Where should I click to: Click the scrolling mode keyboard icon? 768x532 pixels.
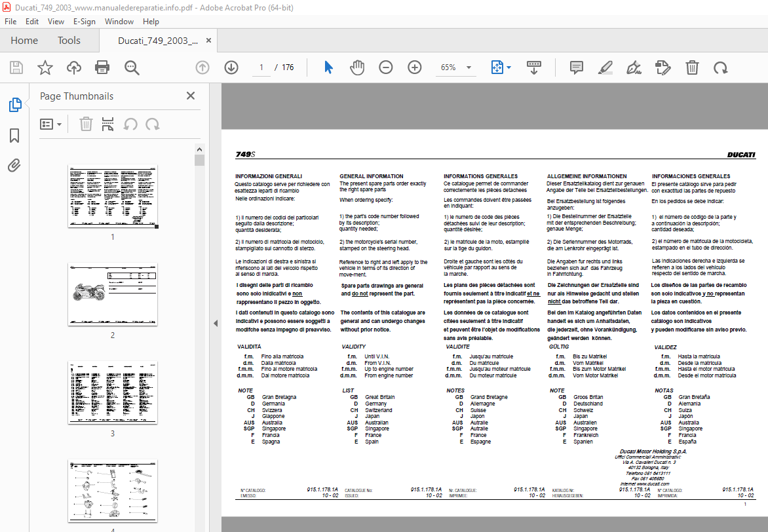click(x=534, y=67)
